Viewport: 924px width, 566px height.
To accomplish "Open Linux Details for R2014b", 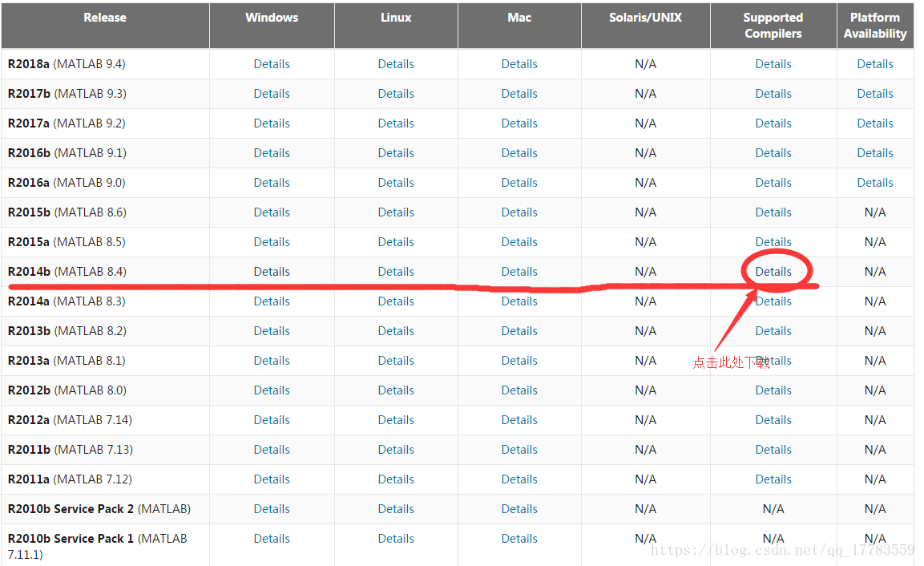I will [396, 272].
